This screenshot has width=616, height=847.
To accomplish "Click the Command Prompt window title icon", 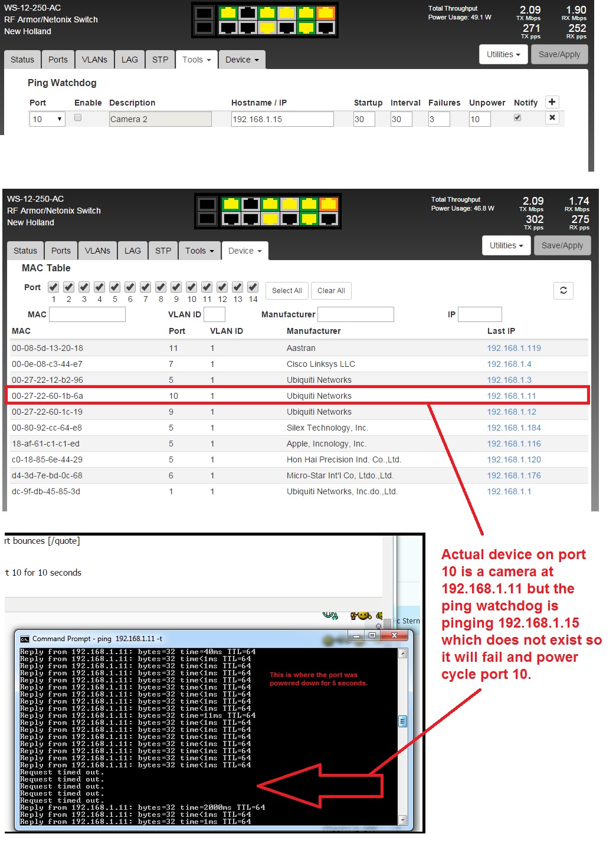I will click(25, 639).
